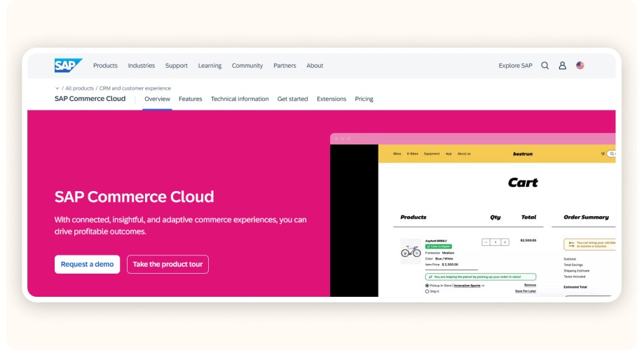The image size is (644, 350).
Task: Click the Cart page heading
Action: (523, 183)
